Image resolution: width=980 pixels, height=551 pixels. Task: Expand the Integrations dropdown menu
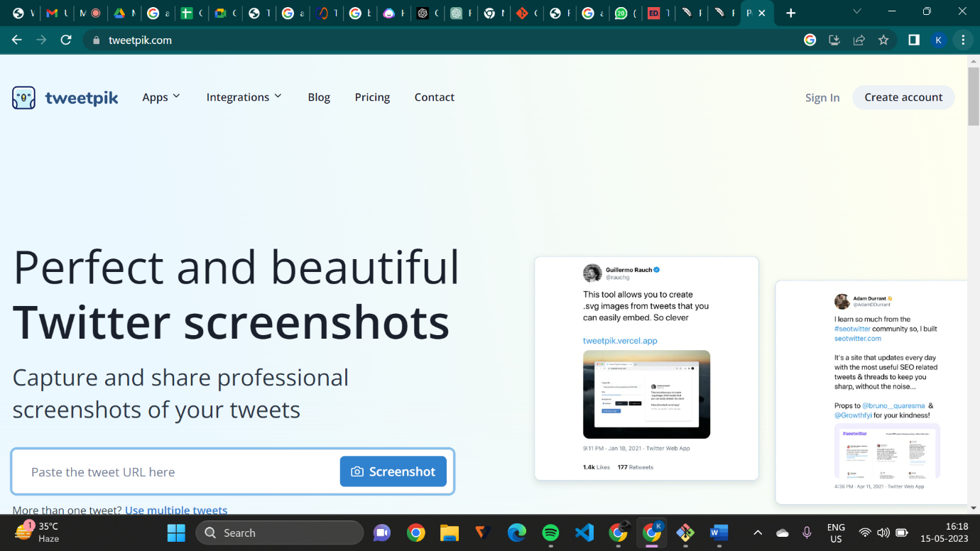(x=244, y=97)
